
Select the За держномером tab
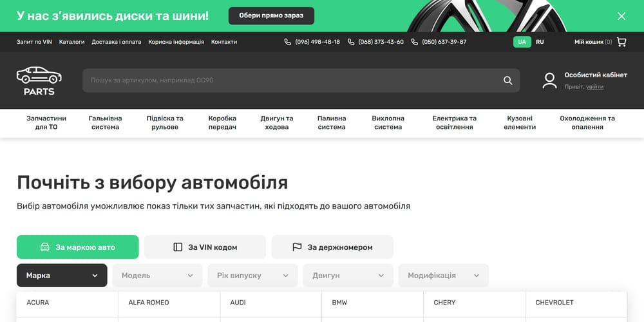coord(332,247)
